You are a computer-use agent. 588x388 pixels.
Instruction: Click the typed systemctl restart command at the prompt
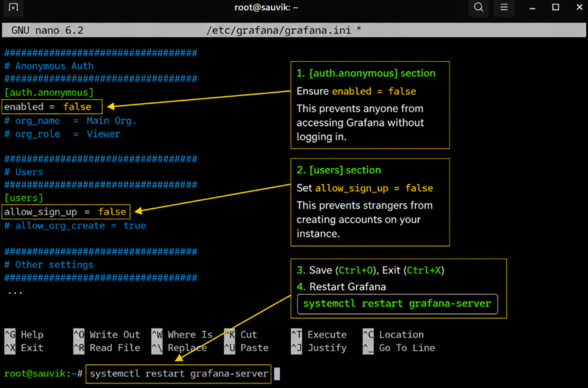coord(178,374)
